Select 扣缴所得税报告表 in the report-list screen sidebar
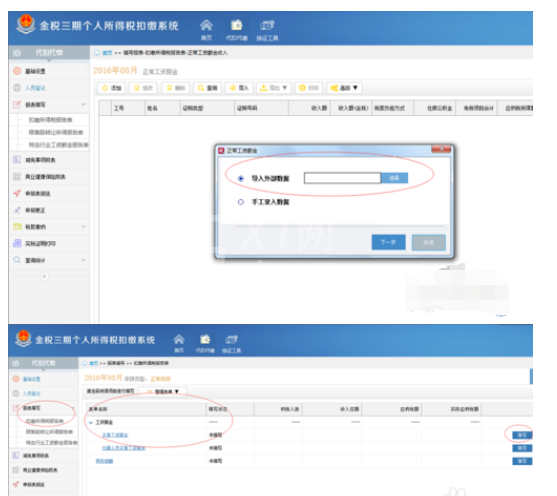Image resolution: width=557 pixels, height=496 pixels. pos(45,421)
